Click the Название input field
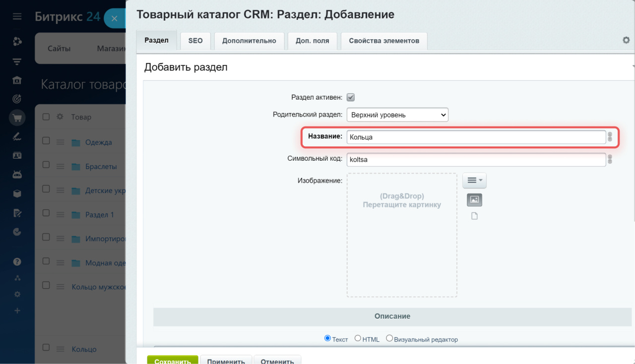Image resolution: width=635 pixels, height=364 pixels. 476,137
